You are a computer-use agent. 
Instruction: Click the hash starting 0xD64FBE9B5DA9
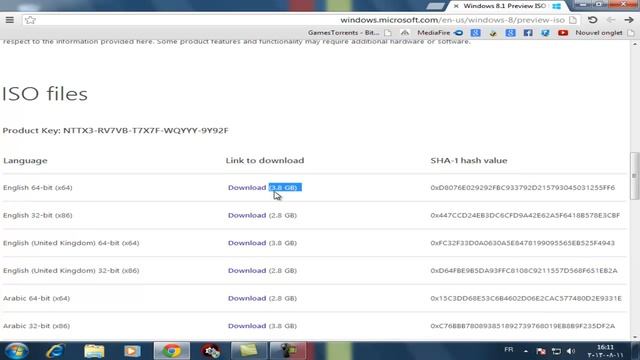pyautogui.click(x=524, y=271)
